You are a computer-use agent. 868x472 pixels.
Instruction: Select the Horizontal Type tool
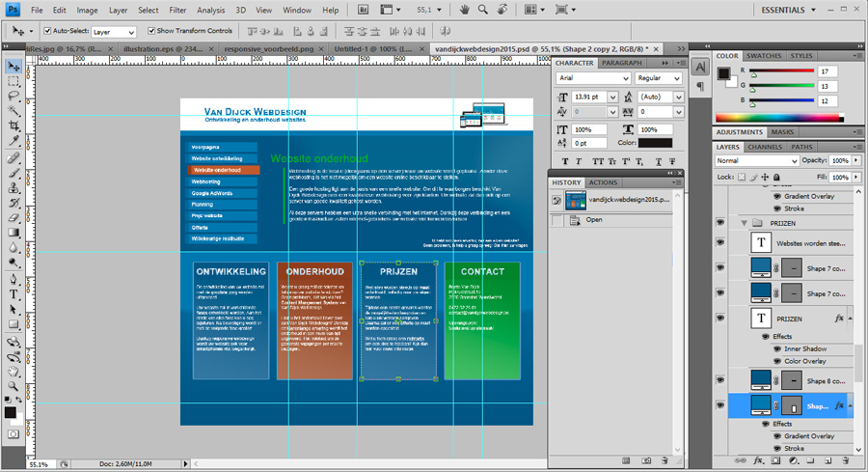[x=14, y=294]
